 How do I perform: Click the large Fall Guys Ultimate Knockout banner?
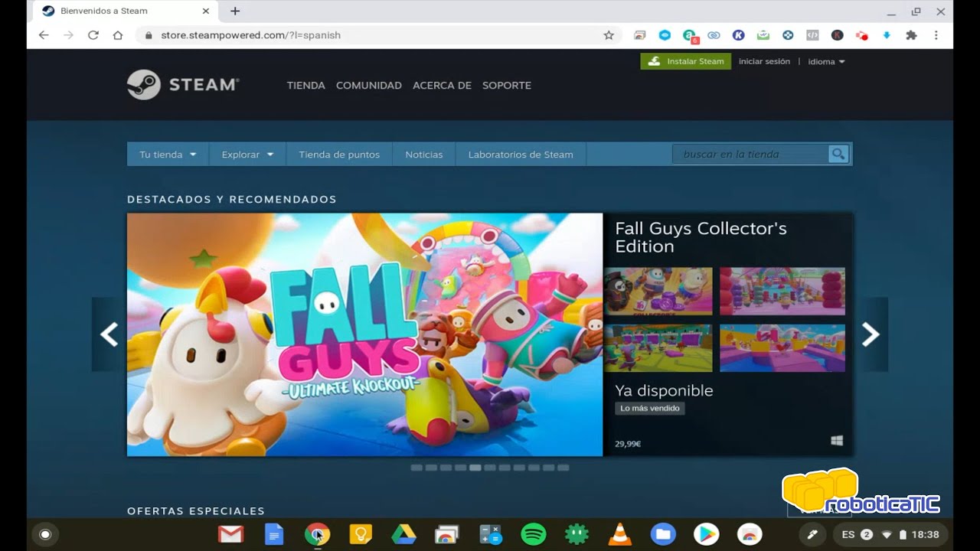click(x=364, y=334)
